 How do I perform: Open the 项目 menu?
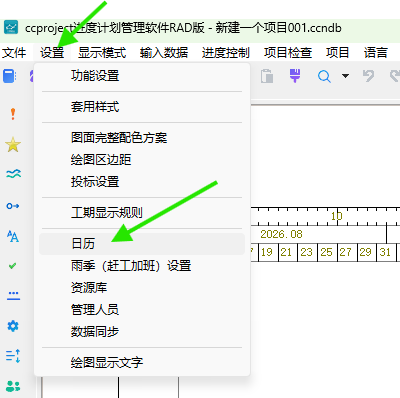coord(337,53)
